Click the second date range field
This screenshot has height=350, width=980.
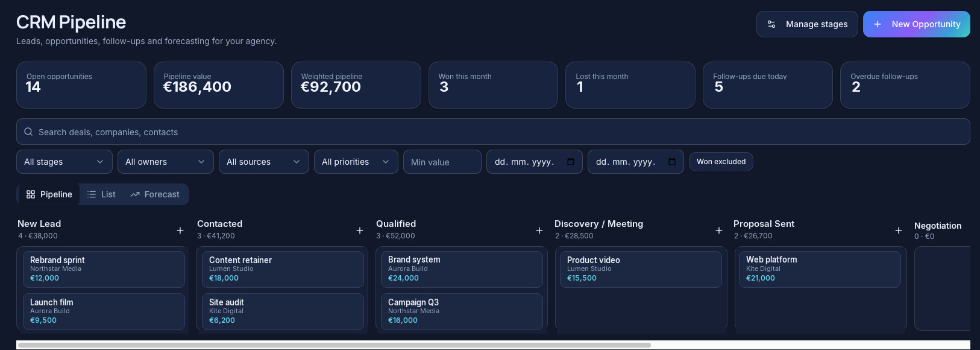pos(636,162)
